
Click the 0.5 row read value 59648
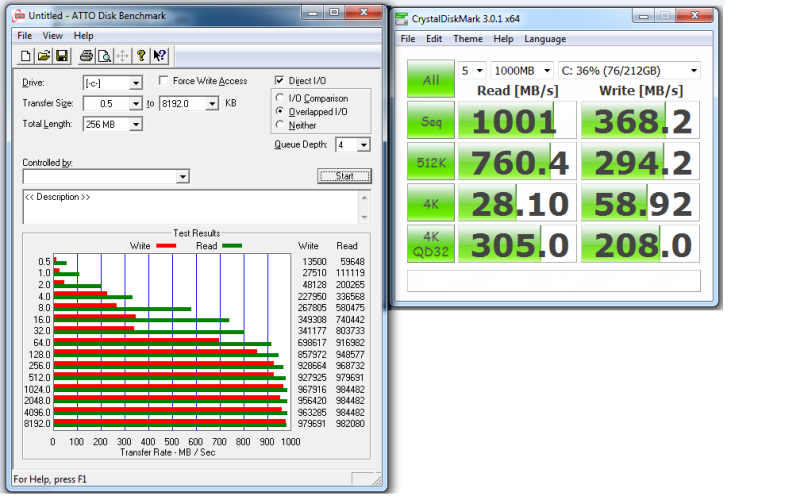pos(352,261)
